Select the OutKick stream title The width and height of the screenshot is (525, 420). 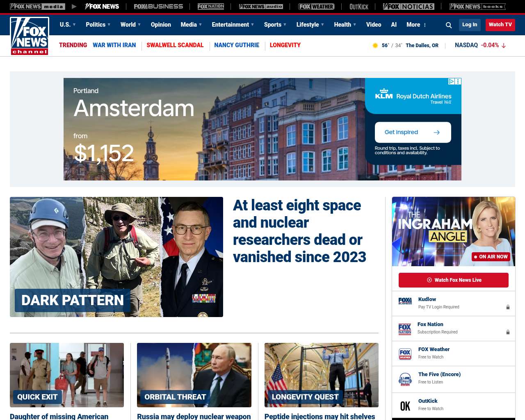point(428,401)
